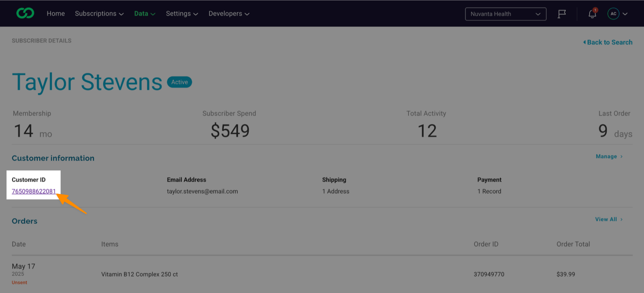Click the AC user avatar

[x=613, y=14]
